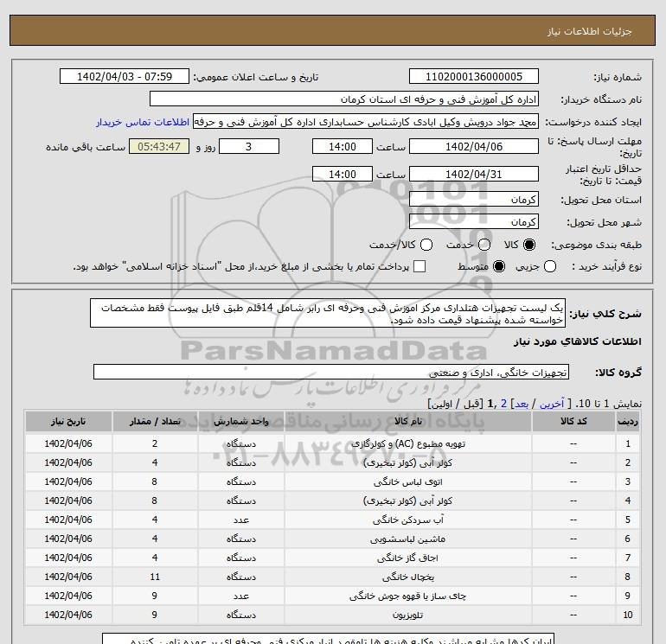Select row 4 کولر آبی (کولر تبخیری)
This screenshot has height=644, width=666.
tap(332, 501)
